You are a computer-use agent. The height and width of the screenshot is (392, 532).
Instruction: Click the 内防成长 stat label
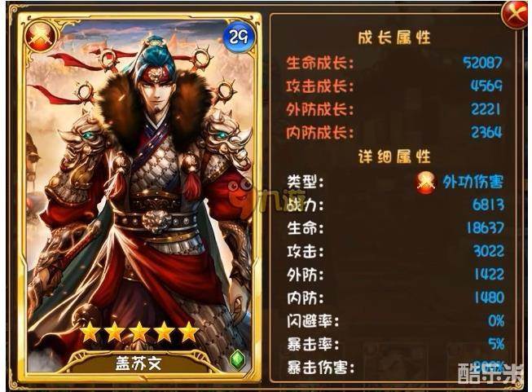point(319,133)
